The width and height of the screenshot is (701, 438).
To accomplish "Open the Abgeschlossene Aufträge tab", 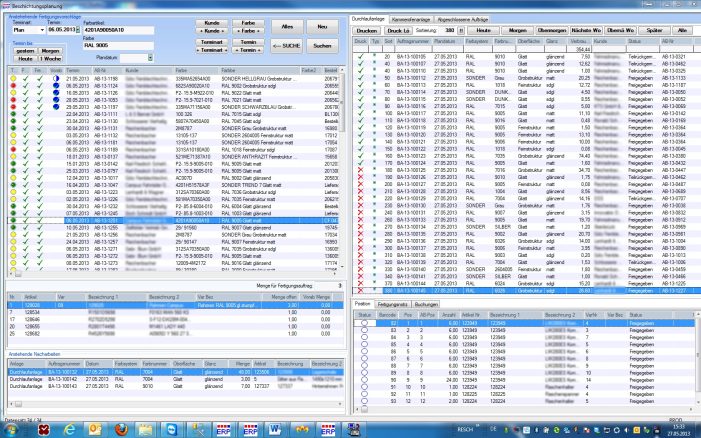I will [462, 20].
